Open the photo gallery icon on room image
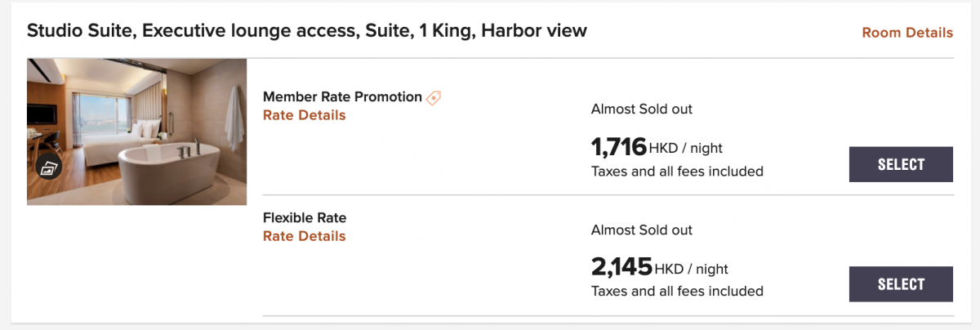Image resolution: width=980 pixels, height=330 pixels. point(50,167)
